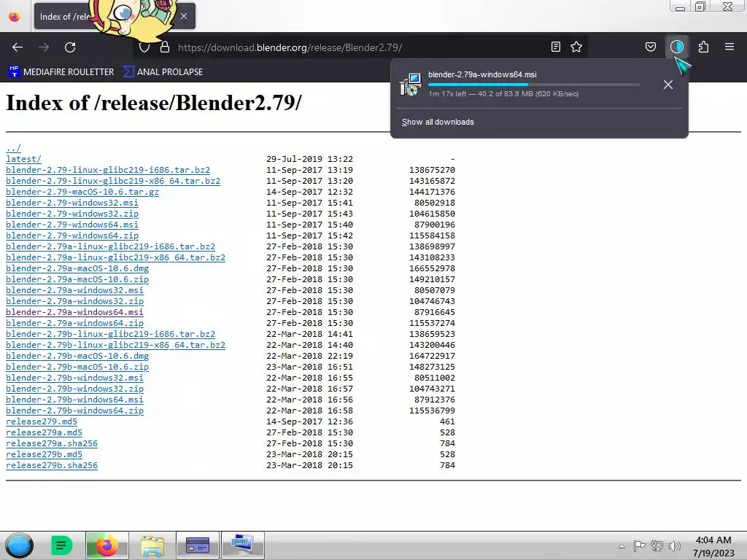Screen dimensions: 747x560
Task: Click the address bar URL
Action: (x=290, y=47)
